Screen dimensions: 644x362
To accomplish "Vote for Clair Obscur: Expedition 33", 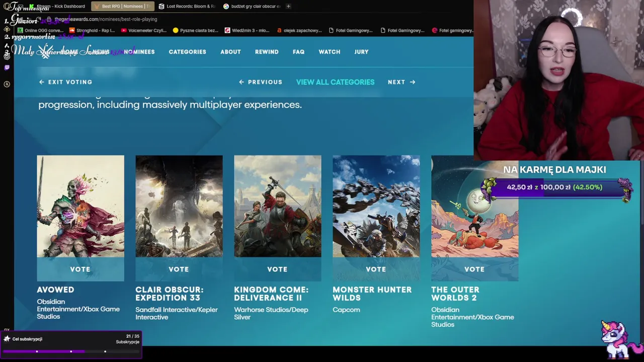I will click(x=179, y=269).
